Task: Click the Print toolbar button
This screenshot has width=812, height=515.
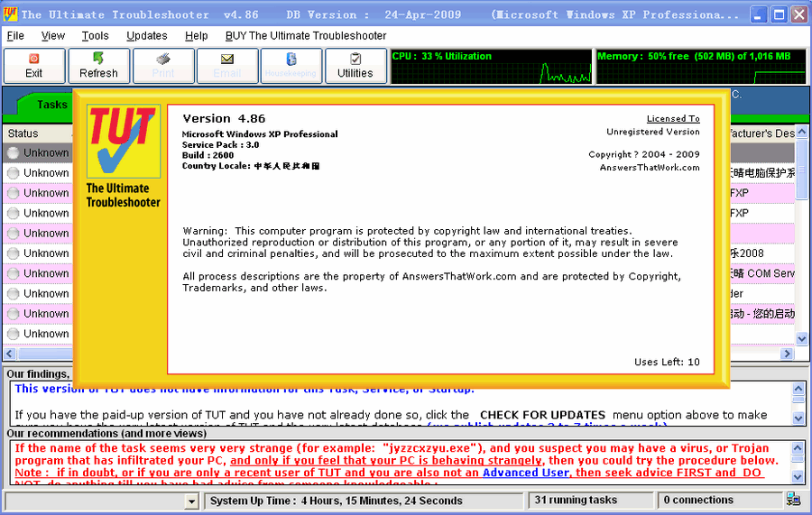Action: [x=163, y=66]
